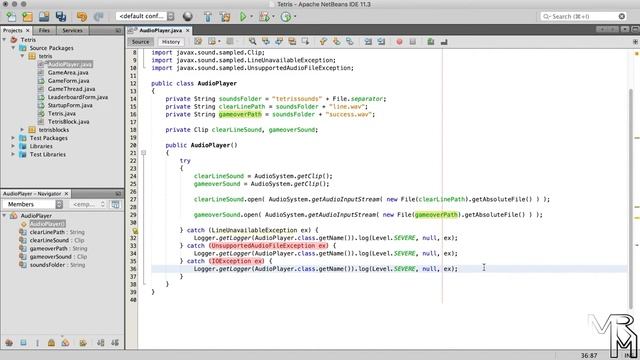640x360 pixels.
Task: Click the Open Project toolbar icon
Action: click(x=44, y=17)
